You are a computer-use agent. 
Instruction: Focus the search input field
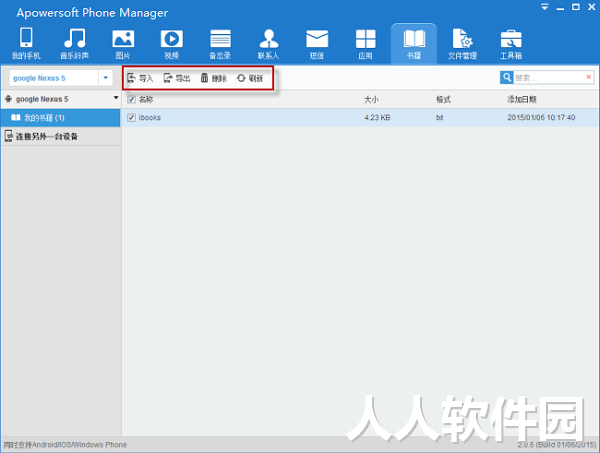(x=548, y=78)
